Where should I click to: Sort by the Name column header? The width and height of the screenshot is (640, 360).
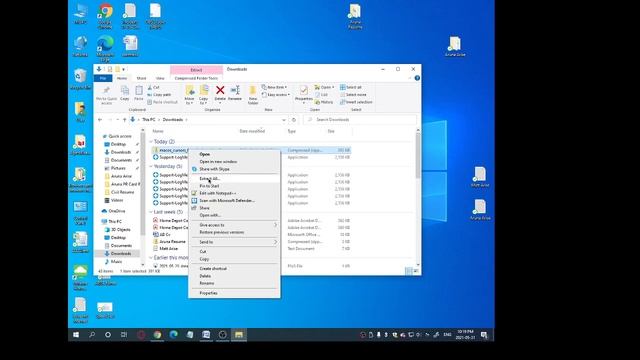click(158, 131)
